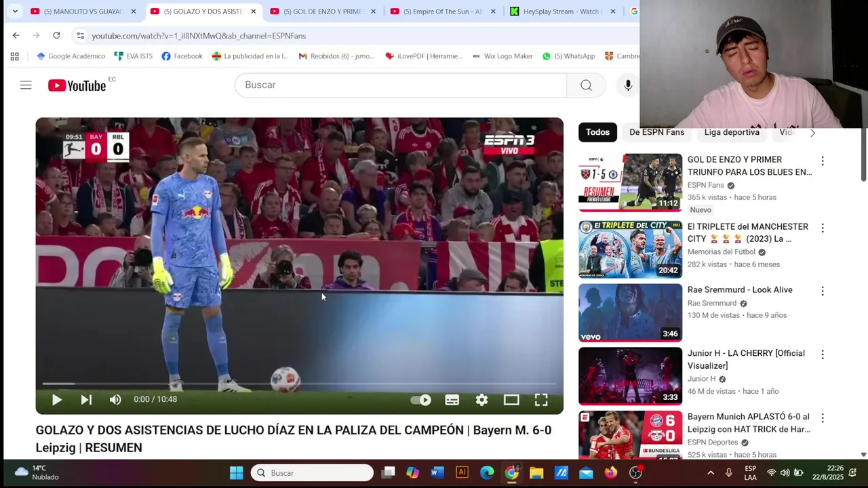Screen dimensions: 868x488
Task: Open iLovePDF bookmark
Action: (423, 56)
